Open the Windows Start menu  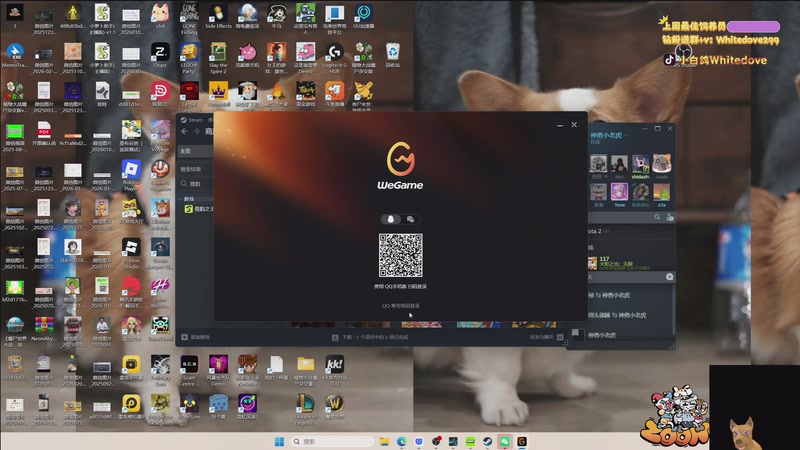(x=280, y=441)
